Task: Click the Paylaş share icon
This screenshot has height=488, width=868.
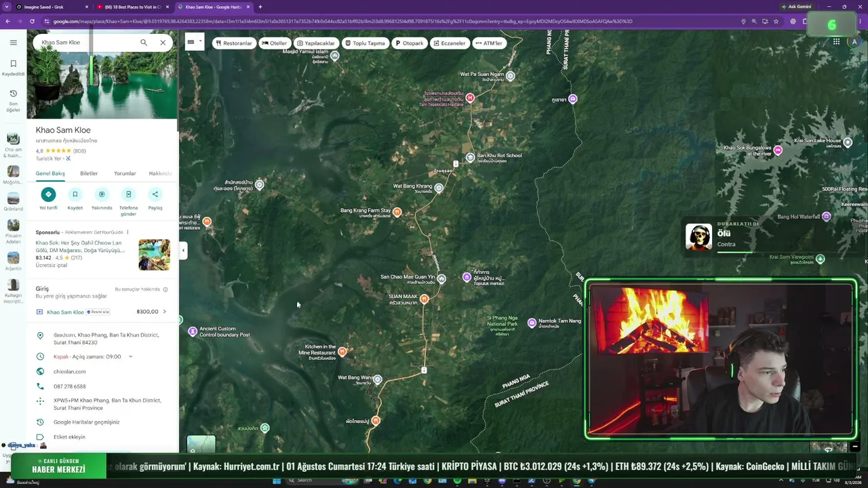Action: click(155, 195)
